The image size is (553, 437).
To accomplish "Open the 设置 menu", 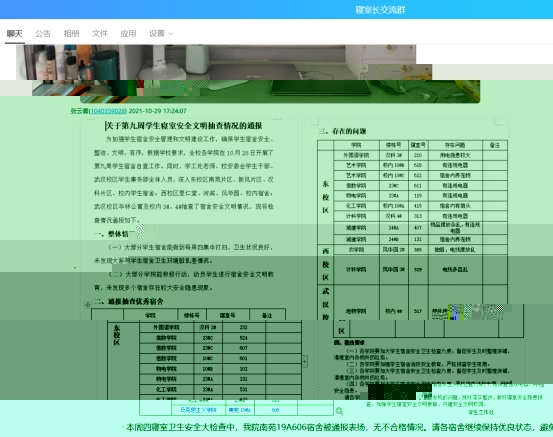I will pos(157,34).
